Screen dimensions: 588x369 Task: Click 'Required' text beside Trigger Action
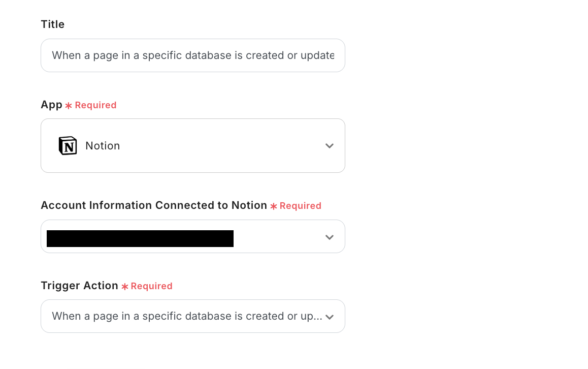point(151,286)
